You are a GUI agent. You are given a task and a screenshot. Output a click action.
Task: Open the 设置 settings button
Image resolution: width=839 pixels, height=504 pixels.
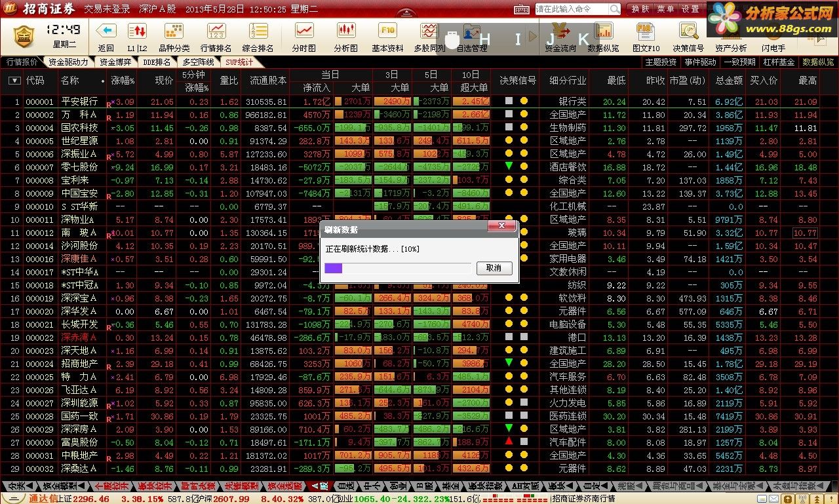(x=690, y=9)
